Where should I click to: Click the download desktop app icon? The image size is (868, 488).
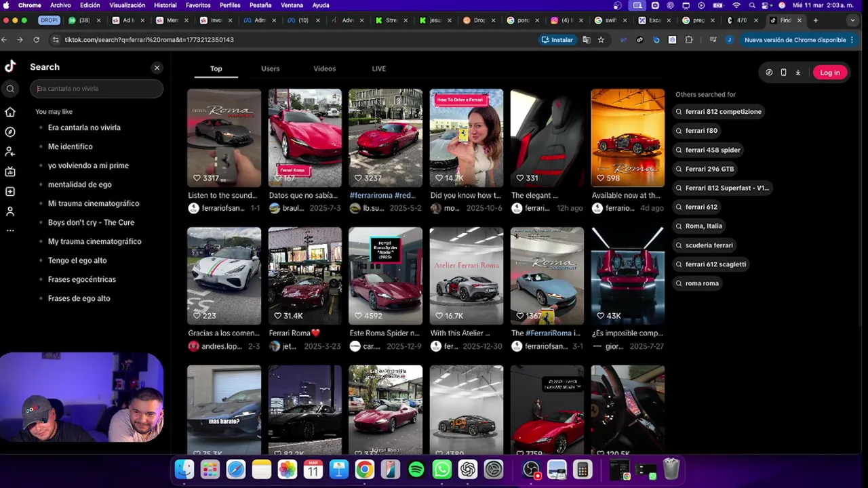[x=798, y=73]
